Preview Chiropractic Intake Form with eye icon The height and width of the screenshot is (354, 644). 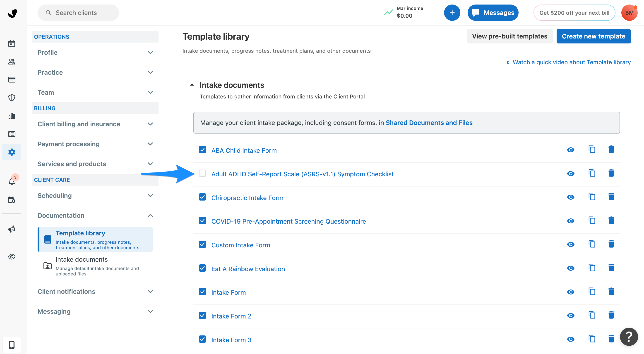pos(571,197)
